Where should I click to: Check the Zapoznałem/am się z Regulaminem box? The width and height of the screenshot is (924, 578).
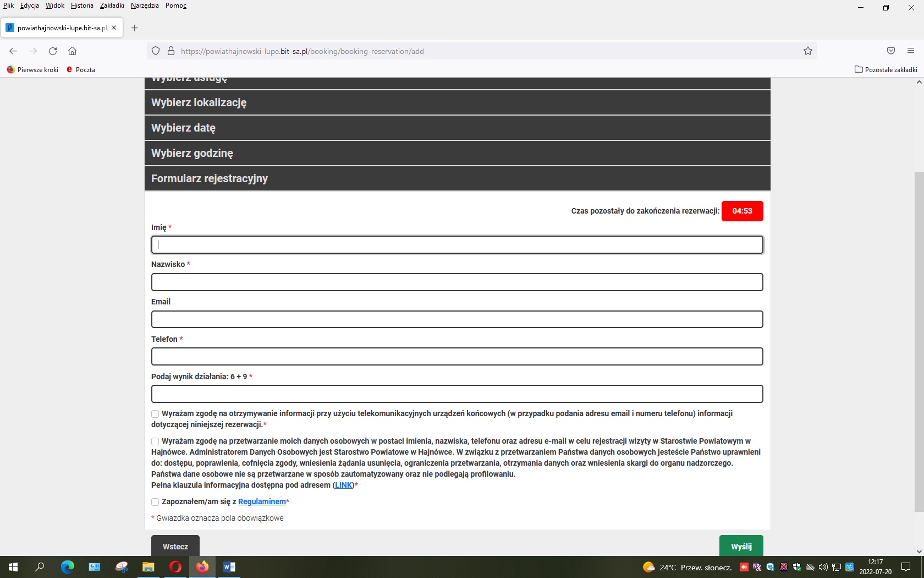point(155,502)
